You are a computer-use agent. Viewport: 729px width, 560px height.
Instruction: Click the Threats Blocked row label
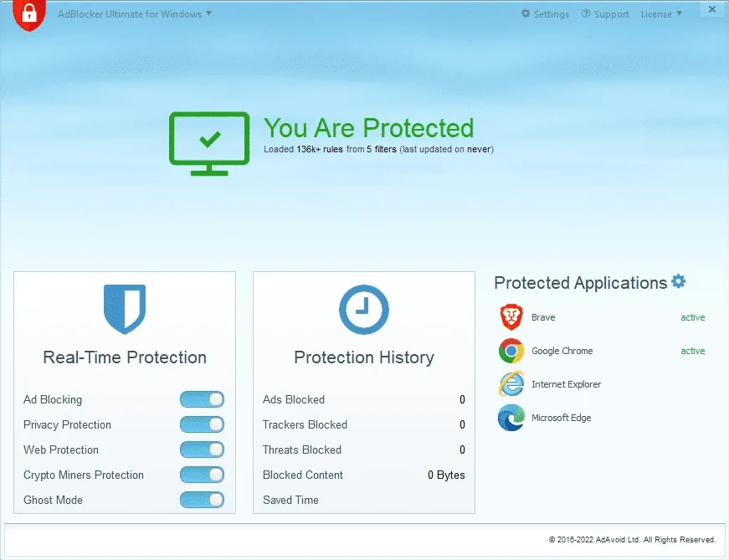pyautogui.click(x=302, y=450)
